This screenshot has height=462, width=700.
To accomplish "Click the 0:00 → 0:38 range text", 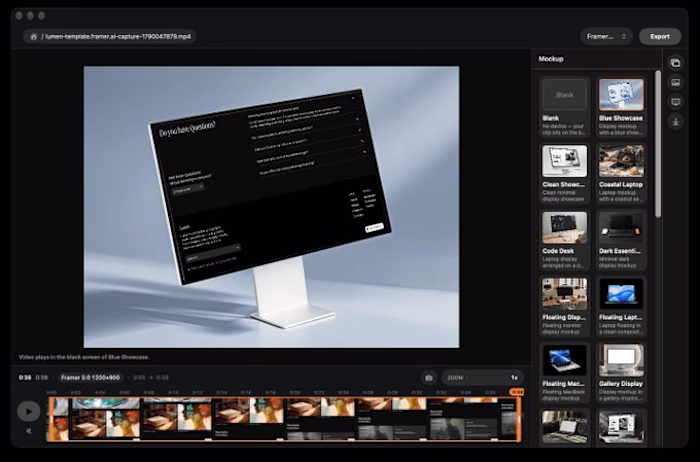I will [151, 378].
